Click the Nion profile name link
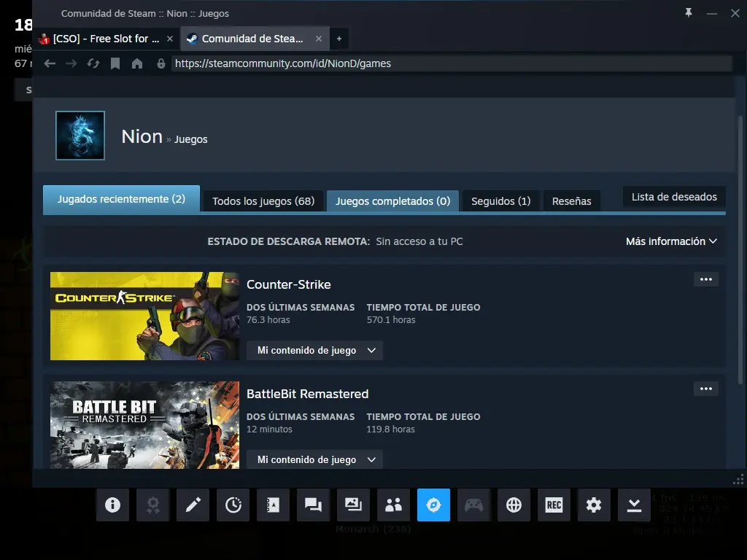747x560 pixels. [142, 136]
